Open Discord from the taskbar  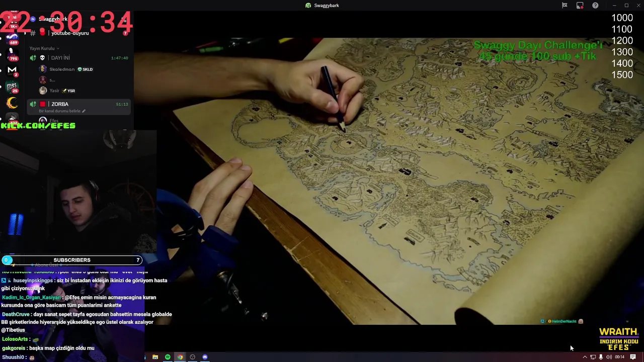point(205,357)
